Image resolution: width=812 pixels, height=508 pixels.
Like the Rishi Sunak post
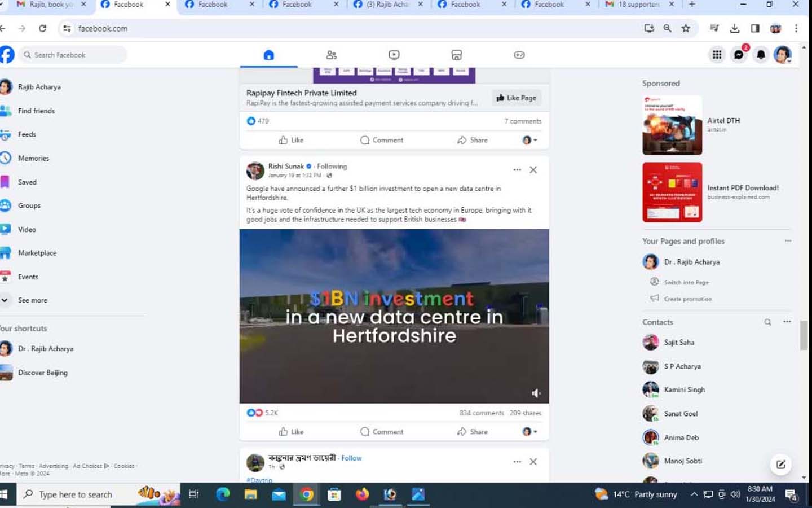click(x=291, y=432)
